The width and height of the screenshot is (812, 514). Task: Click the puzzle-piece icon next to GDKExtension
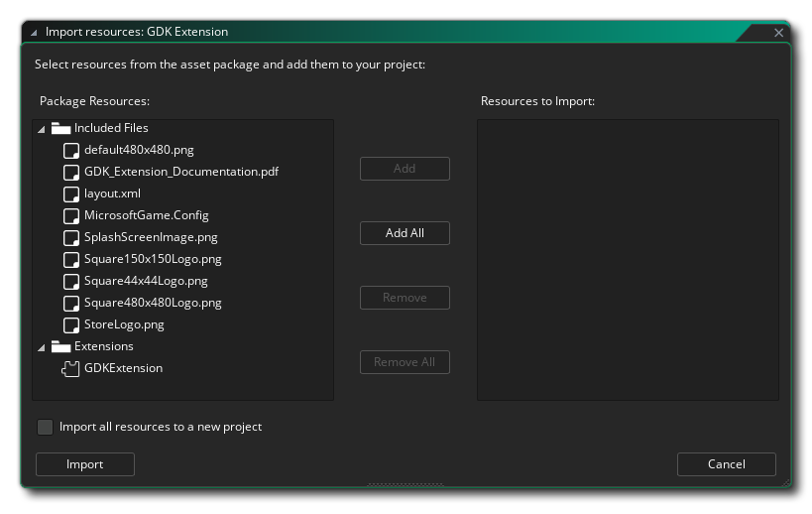point(70,368)
